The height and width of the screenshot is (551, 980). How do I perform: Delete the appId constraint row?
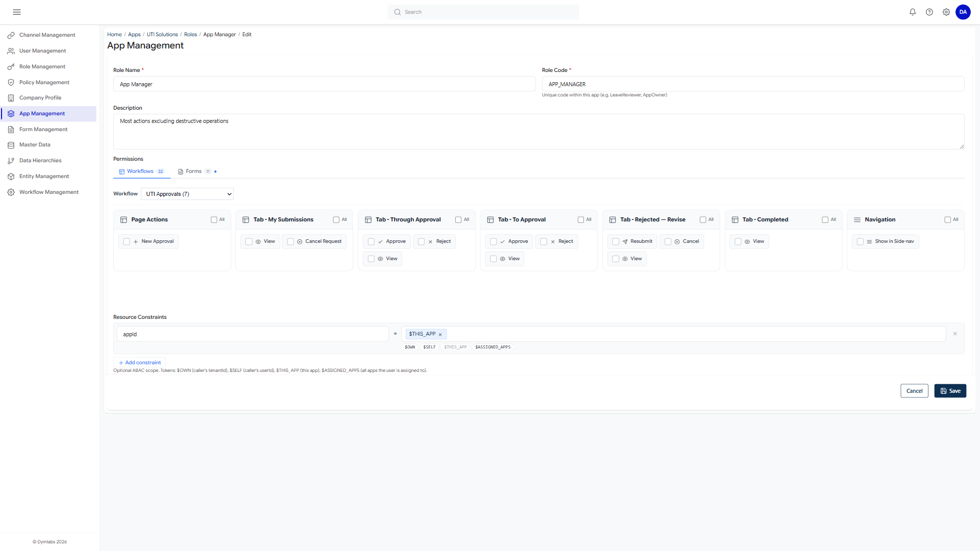[x=955, y=334]
